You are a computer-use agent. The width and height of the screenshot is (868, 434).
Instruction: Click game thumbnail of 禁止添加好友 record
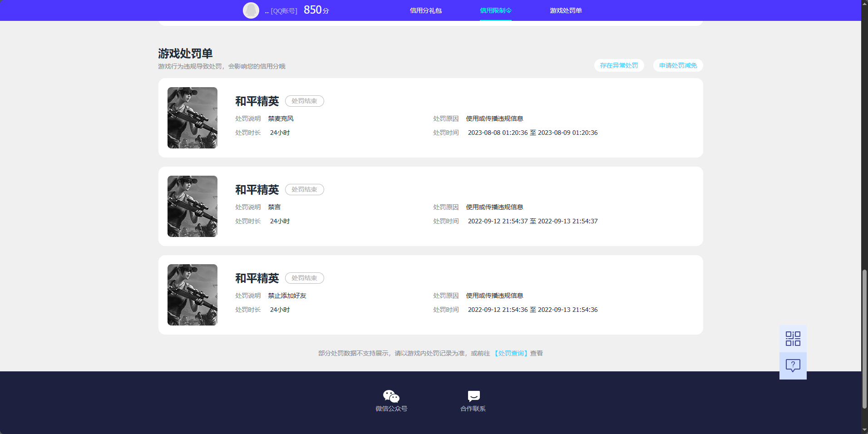192,295
